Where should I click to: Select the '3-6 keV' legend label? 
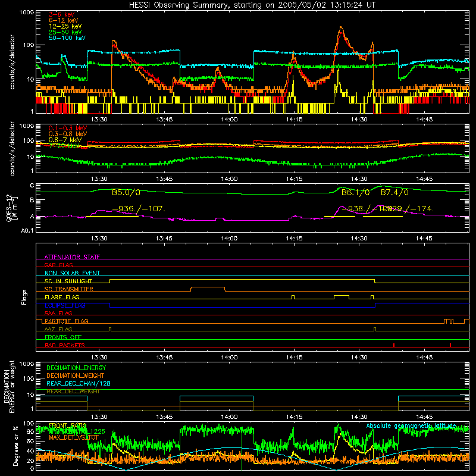coord(62,14)
